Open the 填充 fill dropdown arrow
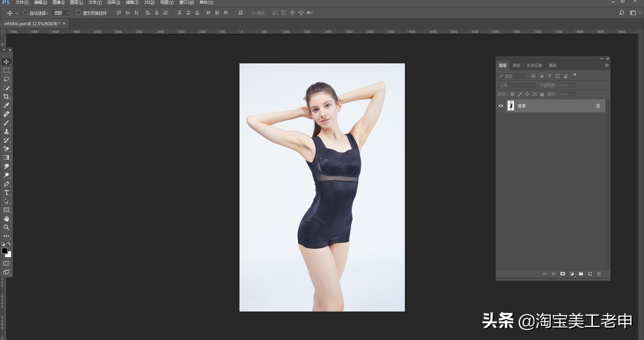 coord(574,94)
